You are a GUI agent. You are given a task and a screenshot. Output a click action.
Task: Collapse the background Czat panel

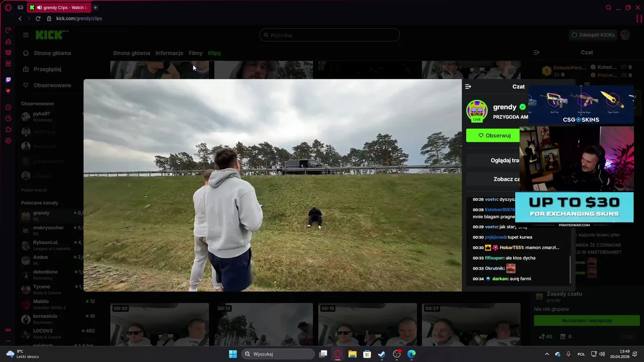coord(536,52)
